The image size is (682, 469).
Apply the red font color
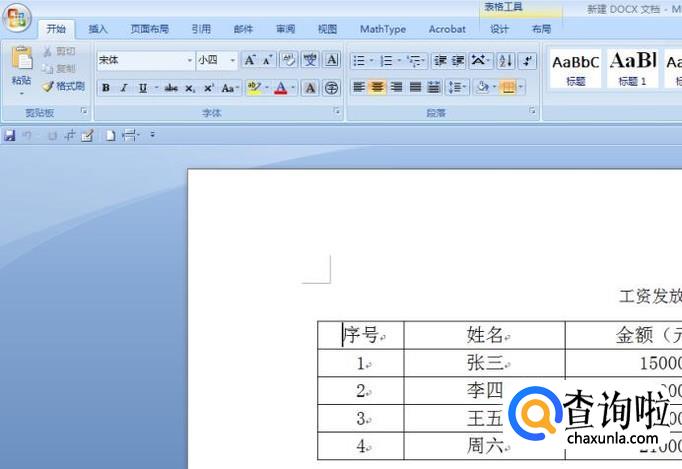281,88
